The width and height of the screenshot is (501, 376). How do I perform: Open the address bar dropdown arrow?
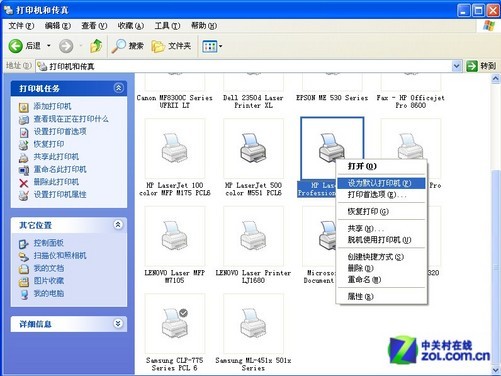pos(456,66)
